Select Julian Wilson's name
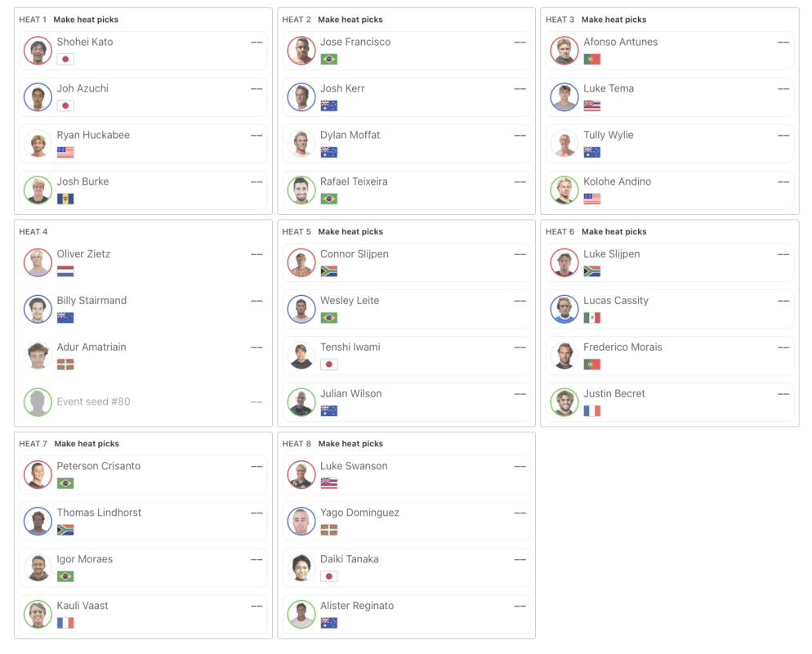Screen dimensions: 812x654 coord(350,394)
